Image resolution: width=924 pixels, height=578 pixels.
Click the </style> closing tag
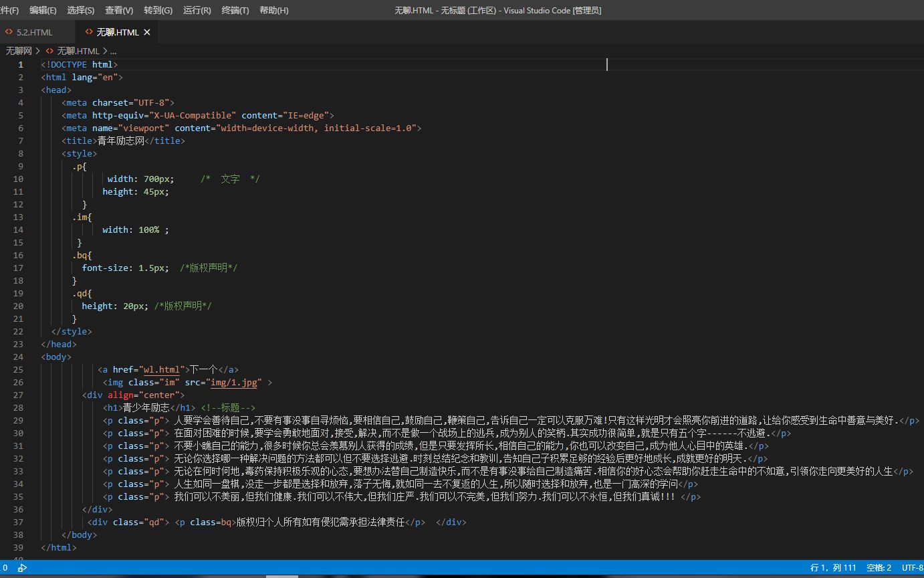tap(72, 331)
